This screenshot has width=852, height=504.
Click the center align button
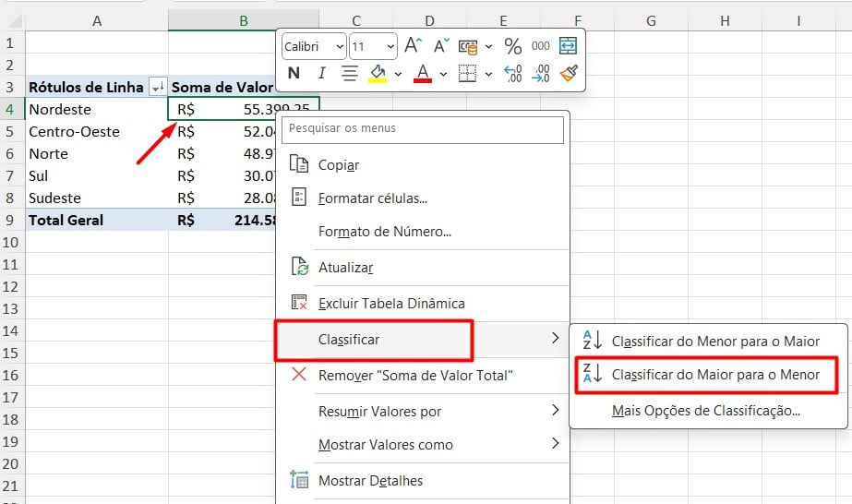pos(349,73)
